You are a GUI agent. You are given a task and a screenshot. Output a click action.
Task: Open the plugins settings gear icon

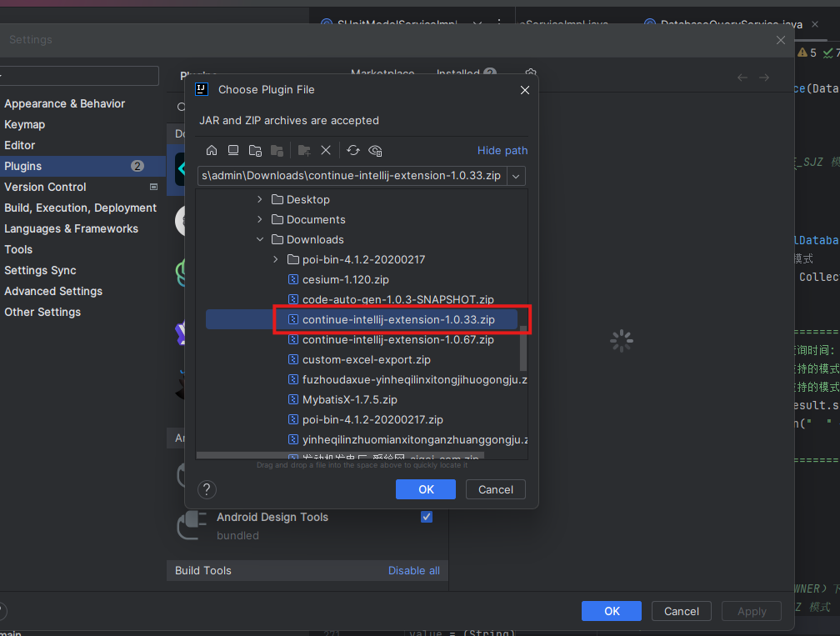point(531,73)
